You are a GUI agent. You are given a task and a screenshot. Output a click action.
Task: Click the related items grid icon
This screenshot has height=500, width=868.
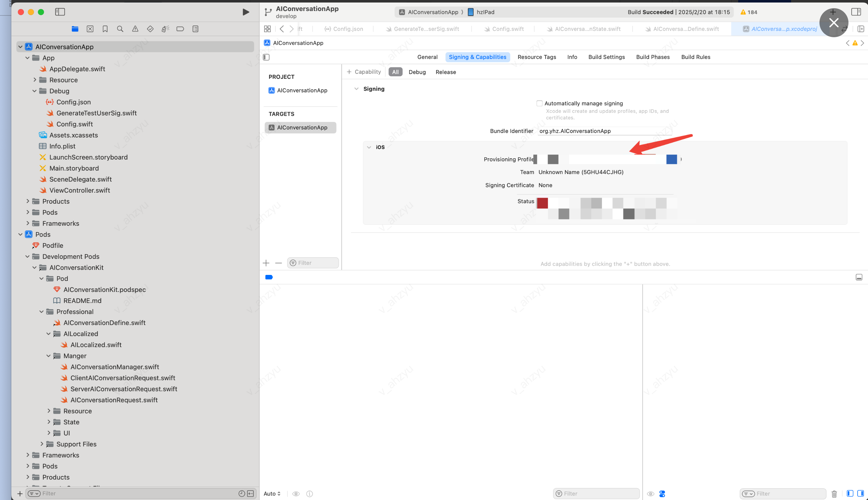click(x=267, y=29)
